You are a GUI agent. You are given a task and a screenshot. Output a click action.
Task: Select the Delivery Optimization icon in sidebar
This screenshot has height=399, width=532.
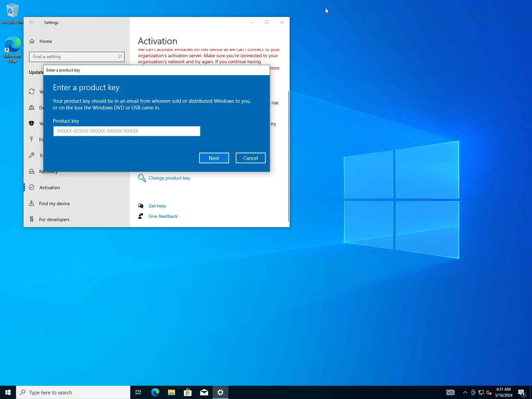pos(32,107)
